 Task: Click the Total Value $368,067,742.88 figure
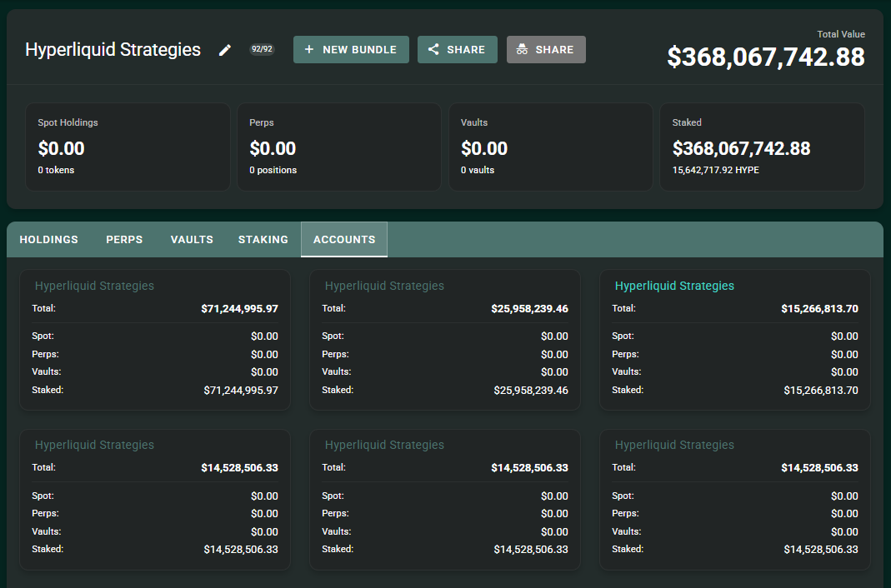pos(766,57)
